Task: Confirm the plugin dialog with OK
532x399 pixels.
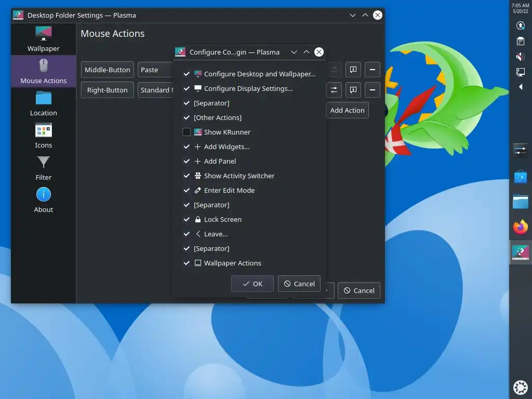Action: click(252, 284)
